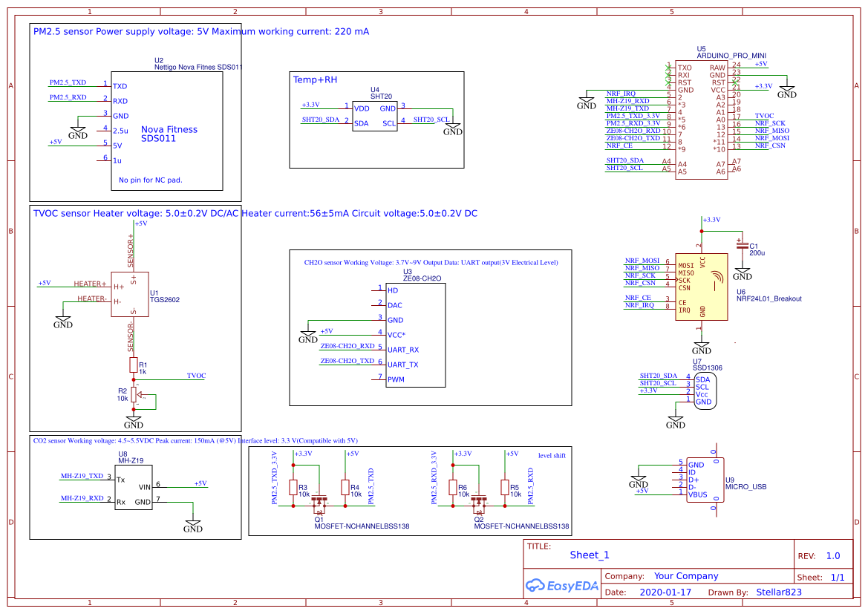
Task: Select the Arduino Pro Mini symbol U5
Action: pyautogui.click(x=702, y=120)
